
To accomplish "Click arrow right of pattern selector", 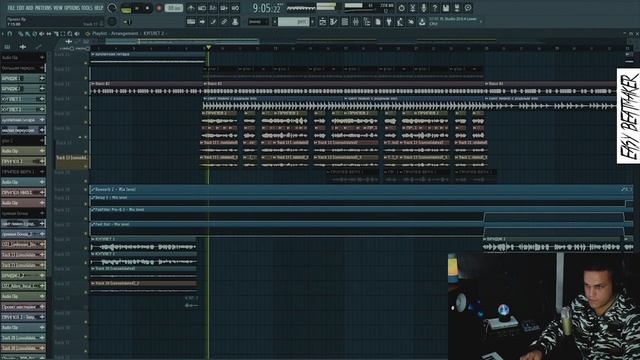I will point(313,22).
